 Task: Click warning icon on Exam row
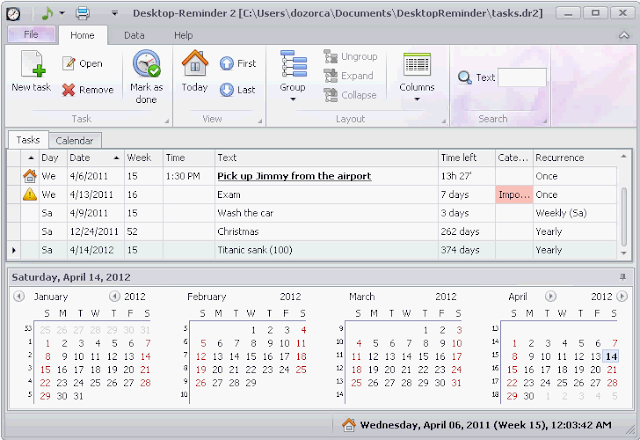click(29, 194)
